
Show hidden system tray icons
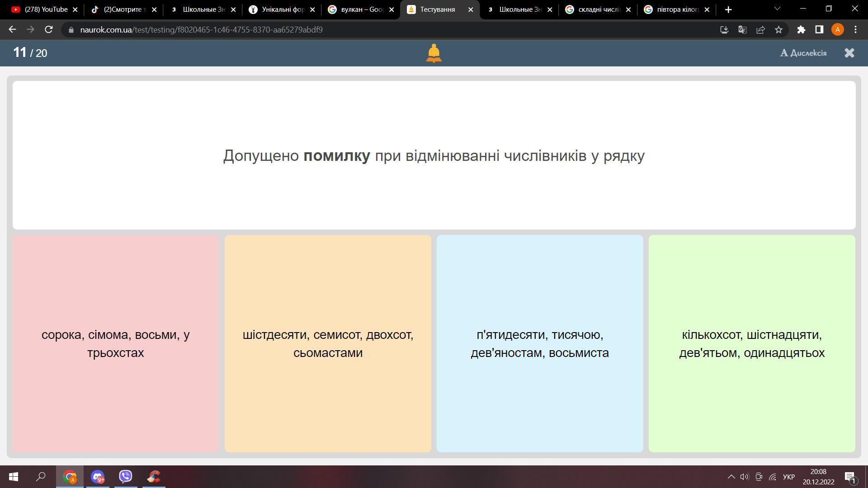point(731,477)
